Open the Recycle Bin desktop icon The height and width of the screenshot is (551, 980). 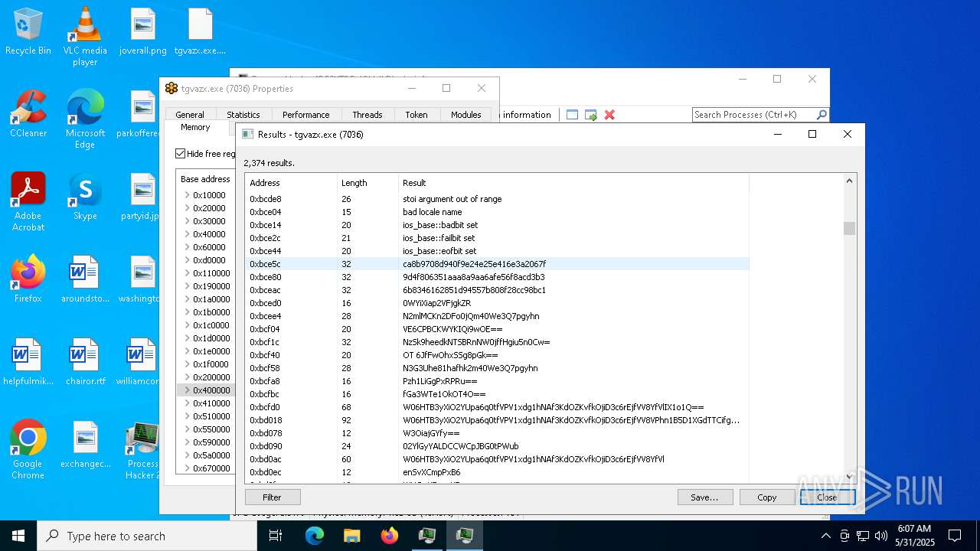point(28,31)
